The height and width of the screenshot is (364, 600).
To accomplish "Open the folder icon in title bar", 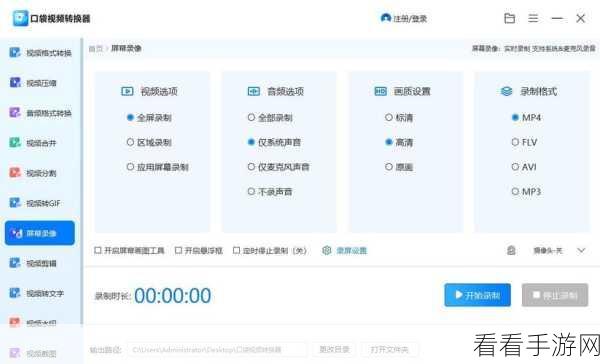I will [509, 18].
